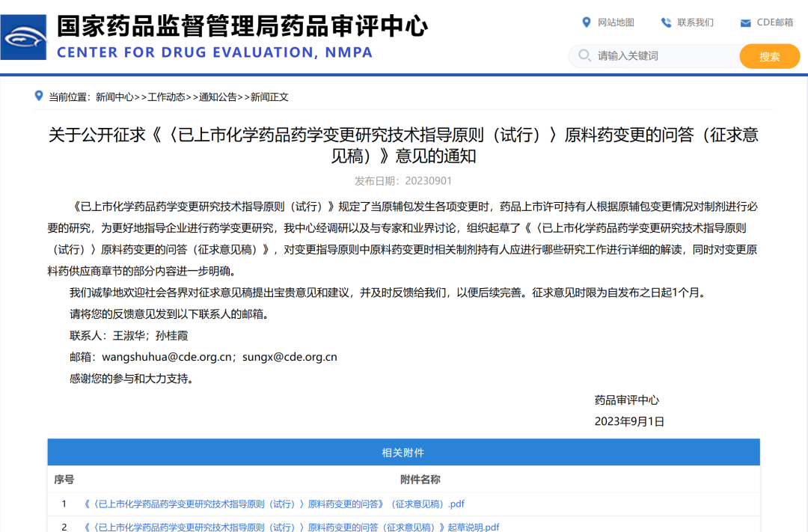Click the contact us phone icon
The width and height of the screenshot is (808, 532).
tap(666, 22)
